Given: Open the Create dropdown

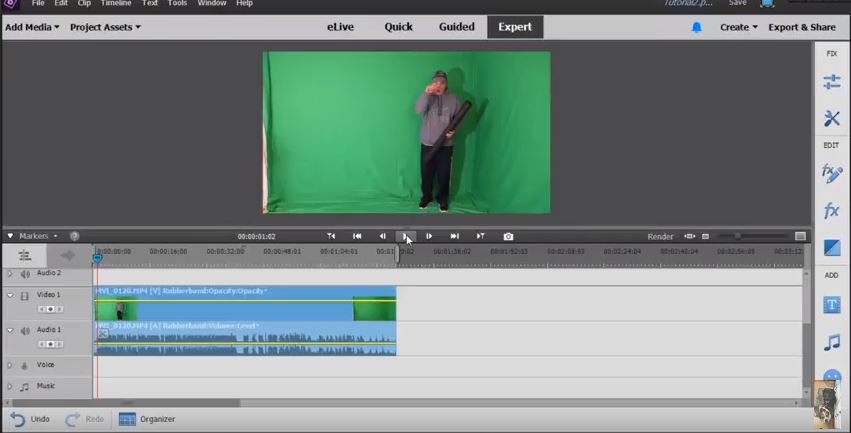Looking at the screenshot, I should pos(739,27).
